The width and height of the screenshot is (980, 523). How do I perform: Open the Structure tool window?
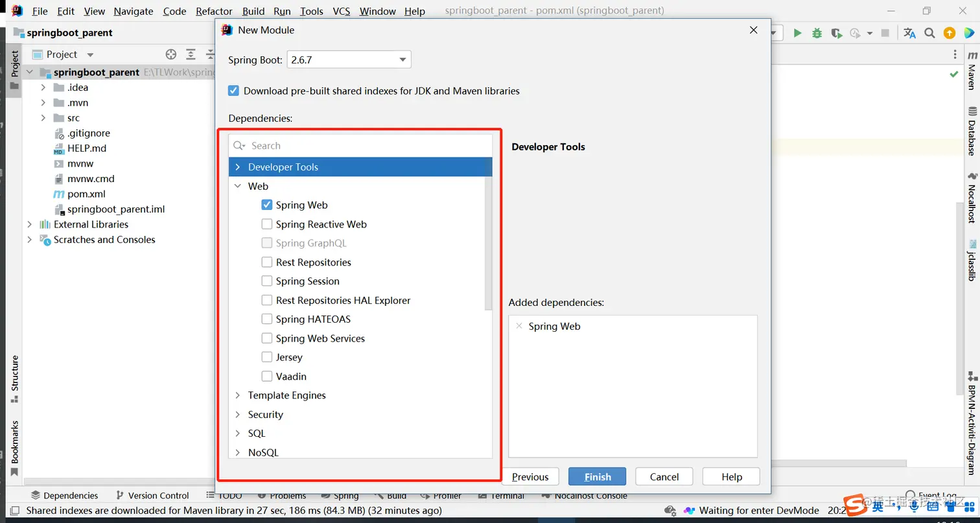click(14, 379)
